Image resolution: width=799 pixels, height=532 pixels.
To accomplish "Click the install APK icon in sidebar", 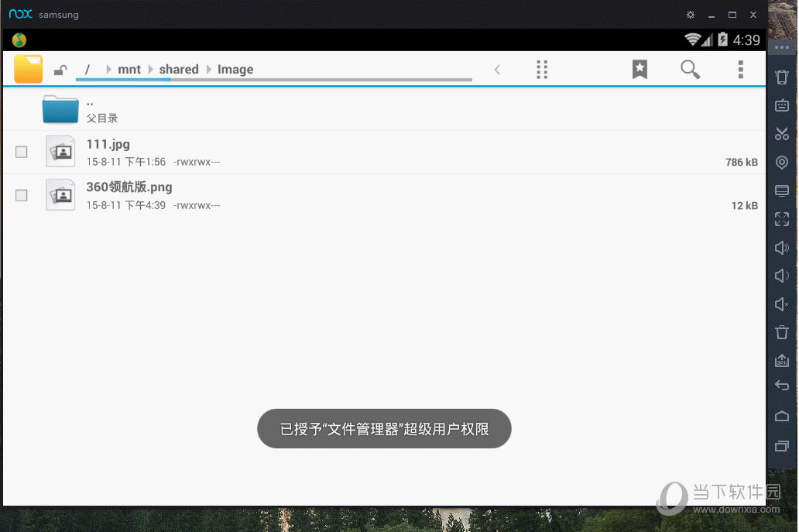I will 781,360.
